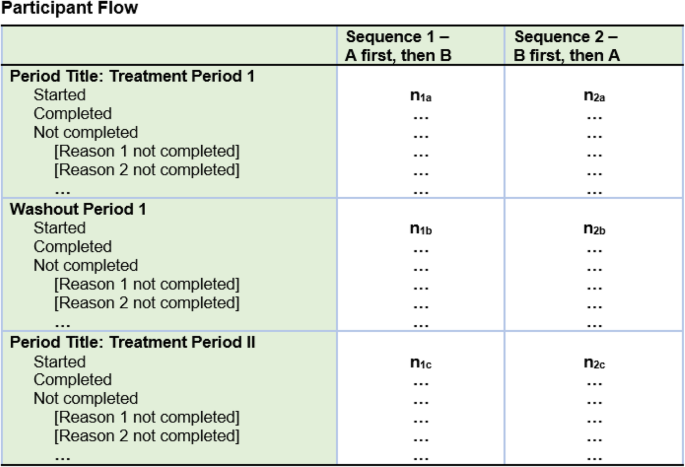
Task: Click Not completed under Treatment Period II
Action: [x=86, y=399]
